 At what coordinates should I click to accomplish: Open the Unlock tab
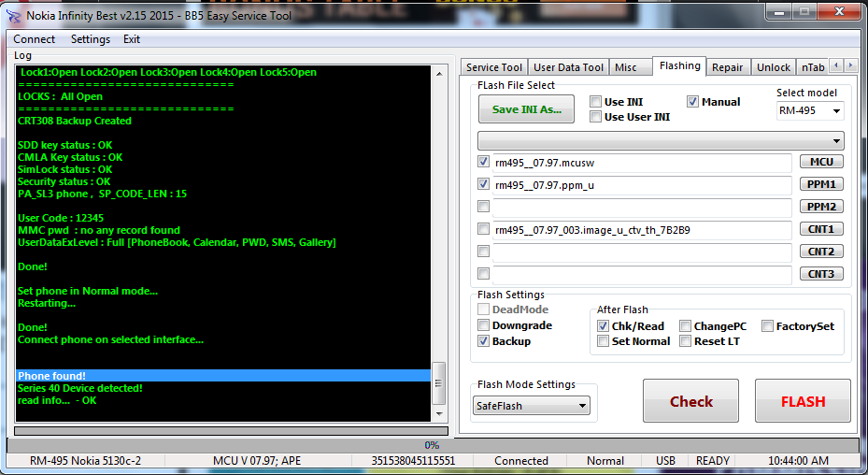click(774, 67)
